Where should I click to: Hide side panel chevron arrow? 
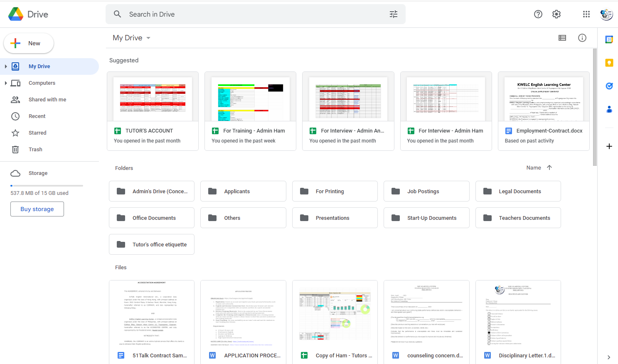609,357
